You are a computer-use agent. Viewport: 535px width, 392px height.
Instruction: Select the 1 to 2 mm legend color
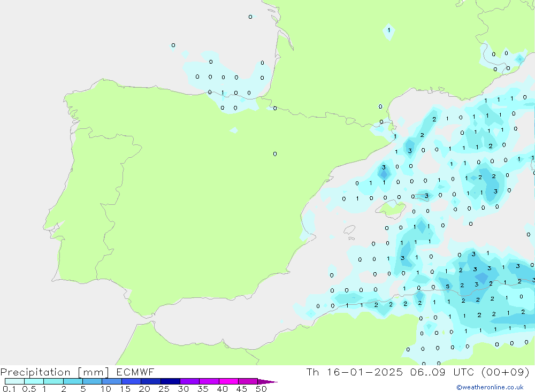pyautogui.click(x=53, y=381)
